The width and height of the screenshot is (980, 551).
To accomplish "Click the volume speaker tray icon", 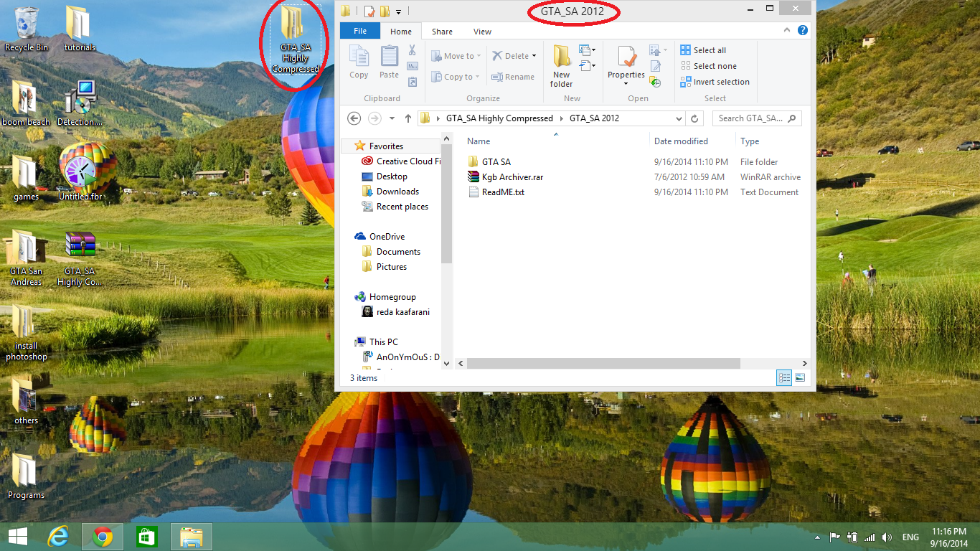I will [887, 537].
